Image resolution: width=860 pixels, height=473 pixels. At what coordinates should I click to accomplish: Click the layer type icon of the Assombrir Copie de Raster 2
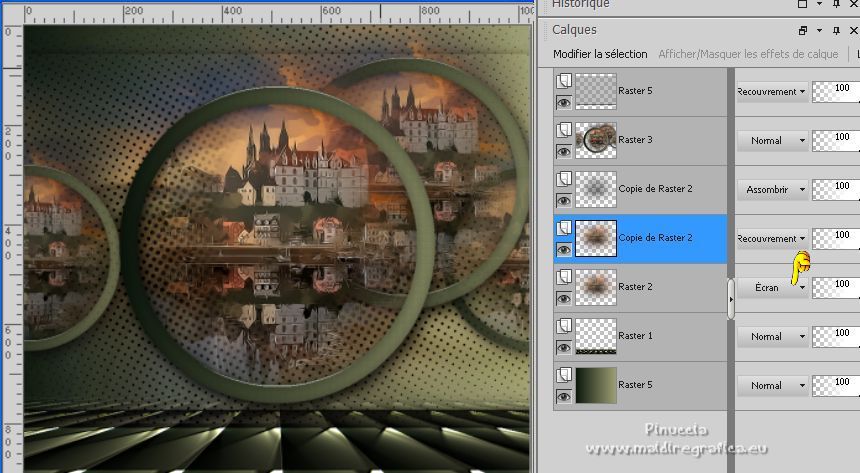coord(564,179)
